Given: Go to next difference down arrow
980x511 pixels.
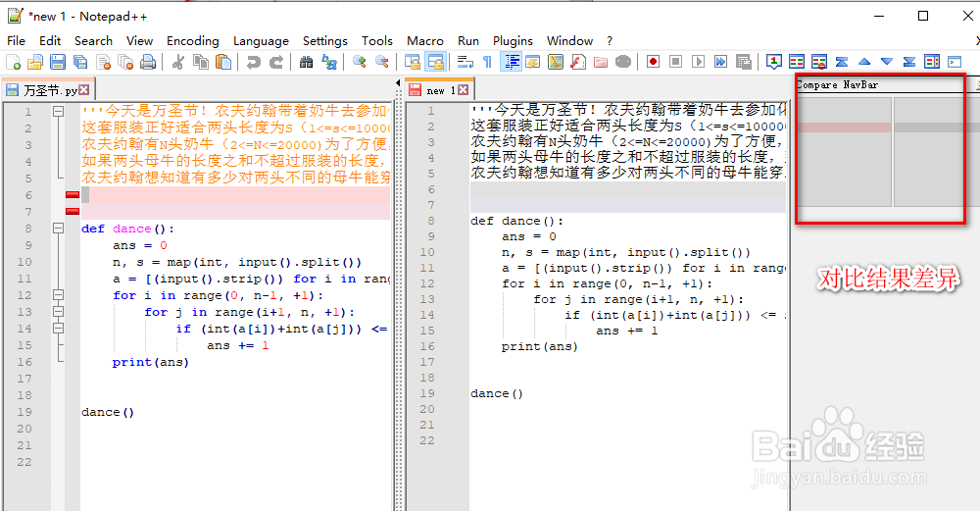Looking at the screenshot, I should pyautogui.click(x=887, y=61).
